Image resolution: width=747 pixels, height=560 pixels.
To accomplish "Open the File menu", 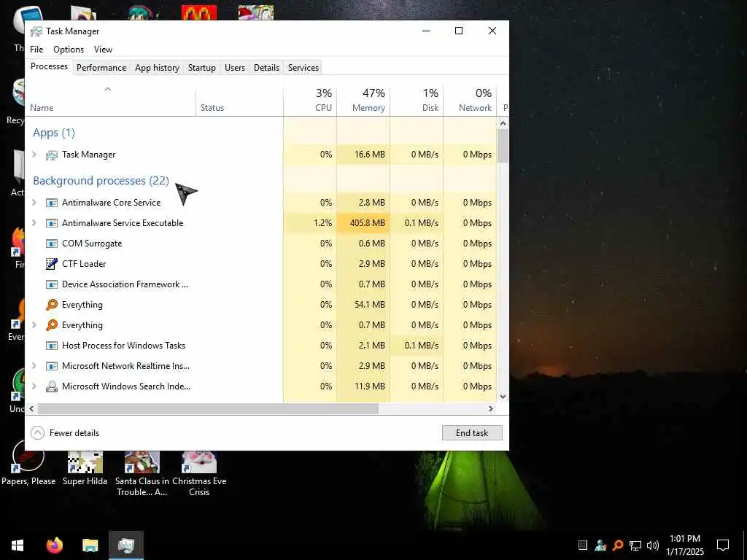I will point(36,50).
